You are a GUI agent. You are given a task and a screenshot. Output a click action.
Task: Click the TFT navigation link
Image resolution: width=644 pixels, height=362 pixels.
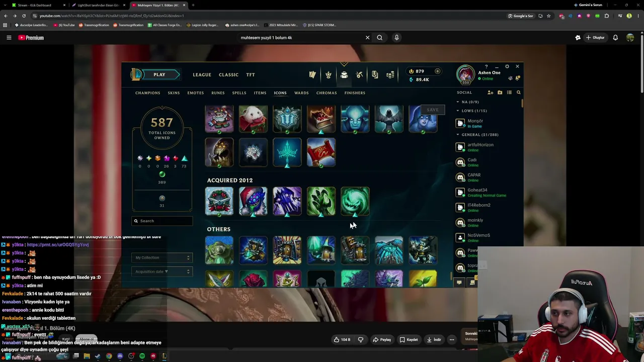click(251, 75)
